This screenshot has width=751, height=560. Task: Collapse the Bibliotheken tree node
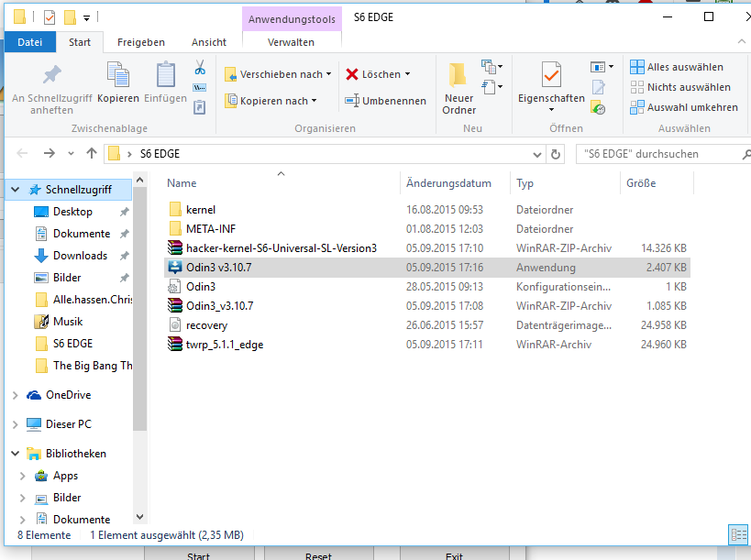(16, 454)
